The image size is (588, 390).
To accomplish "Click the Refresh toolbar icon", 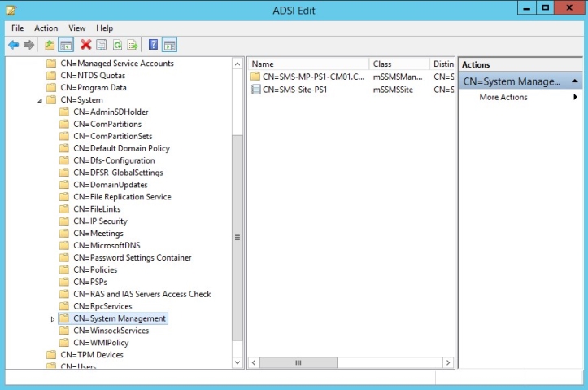I will click(117, 45).
